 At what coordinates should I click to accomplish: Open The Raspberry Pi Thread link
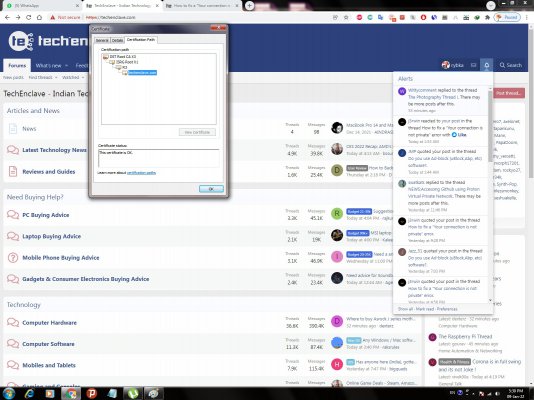click(465, 336)
